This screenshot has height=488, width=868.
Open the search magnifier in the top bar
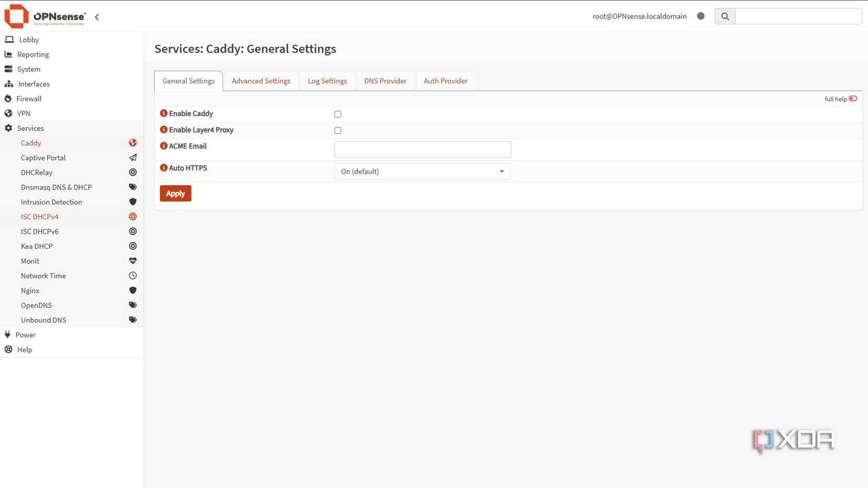[x=724, y=16]
